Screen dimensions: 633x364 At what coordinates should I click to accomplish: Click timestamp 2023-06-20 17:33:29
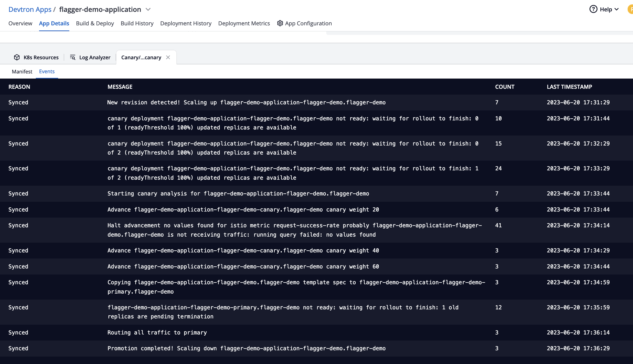coord(578,168)
